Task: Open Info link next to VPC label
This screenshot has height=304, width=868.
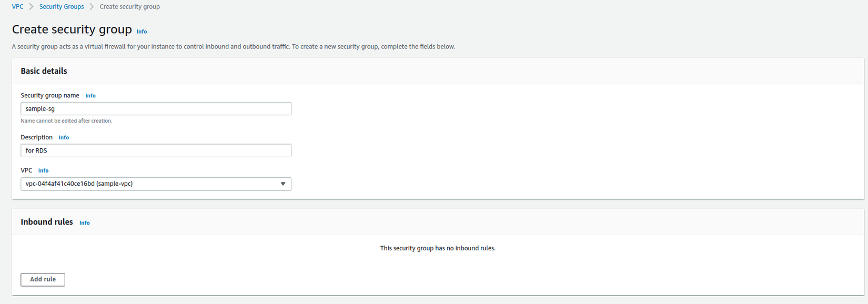Action: (x=43, y=171)
